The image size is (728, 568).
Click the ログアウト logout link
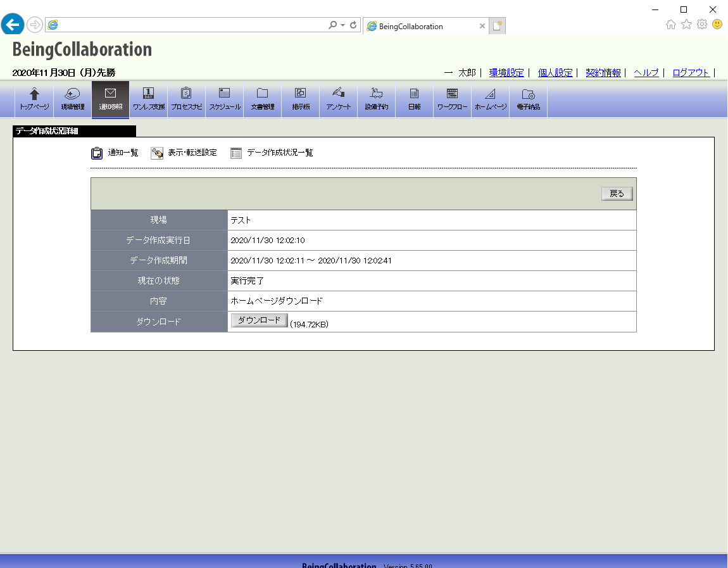[691, 72]
